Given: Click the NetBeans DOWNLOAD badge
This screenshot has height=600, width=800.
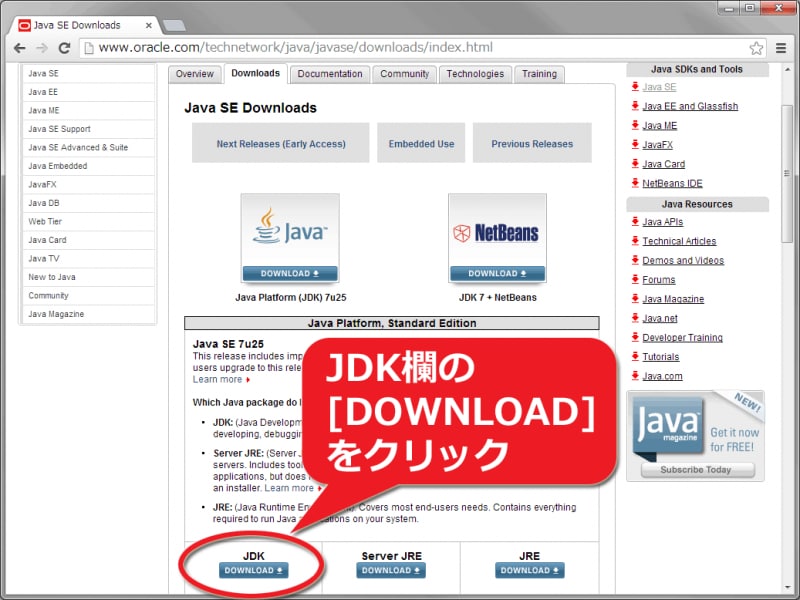Looking at the screenshot, I should pos(497,272).
